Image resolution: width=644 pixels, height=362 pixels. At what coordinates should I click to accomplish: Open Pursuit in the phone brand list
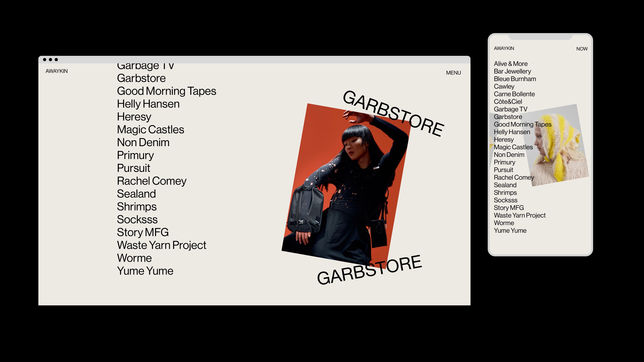coord(503,170)
